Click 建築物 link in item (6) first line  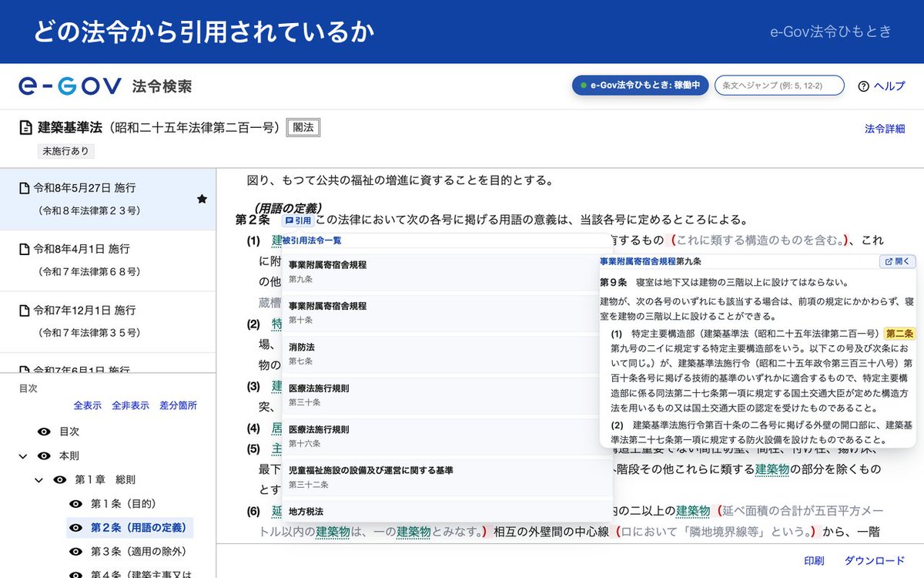[693, 511]
